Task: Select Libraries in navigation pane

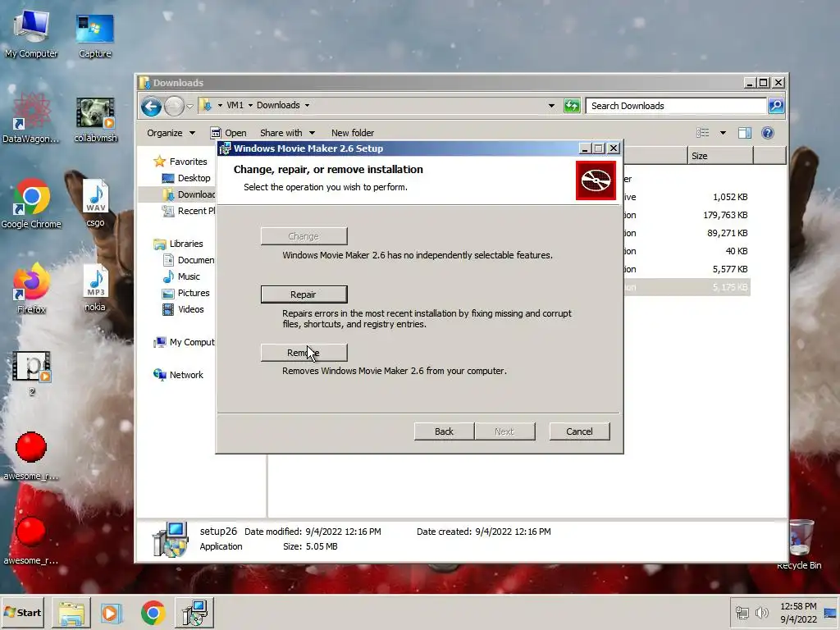Action: pos(178,244)
